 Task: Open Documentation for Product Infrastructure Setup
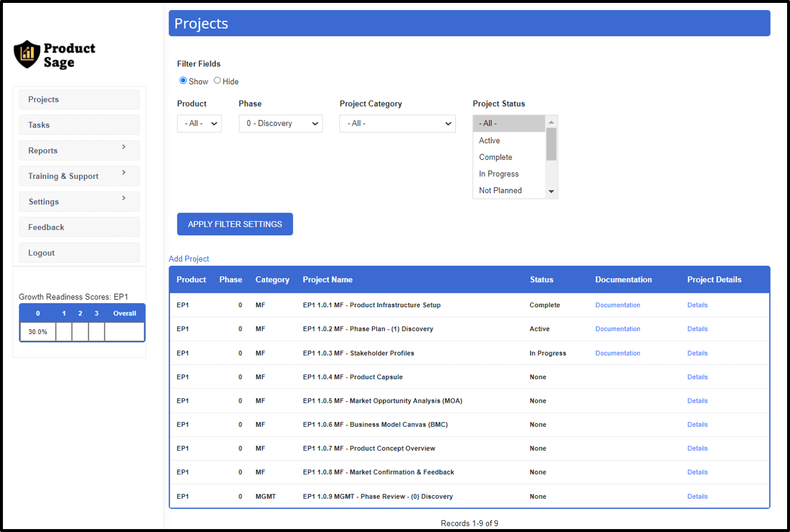pyautogui.click(x=617, y=305)
